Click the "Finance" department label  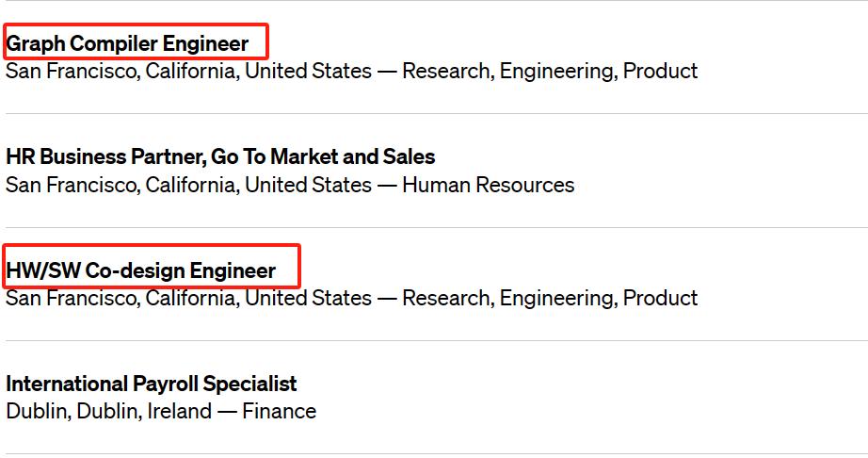pos(279,411)
